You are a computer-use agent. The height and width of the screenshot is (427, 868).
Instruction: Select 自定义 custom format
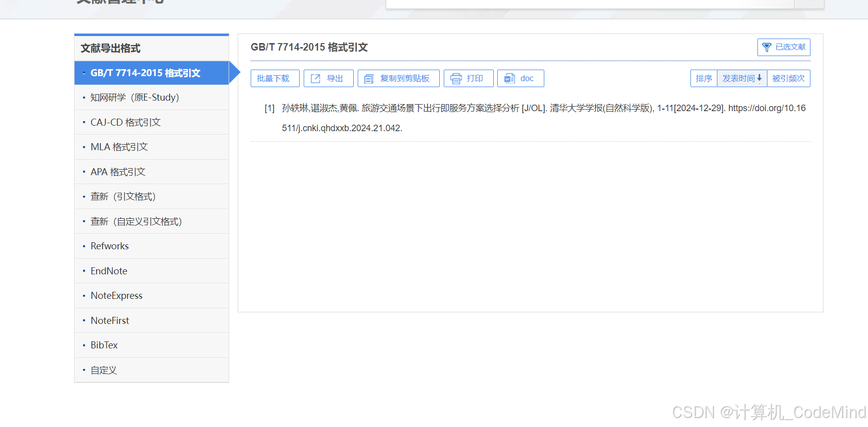click(152, 370)
